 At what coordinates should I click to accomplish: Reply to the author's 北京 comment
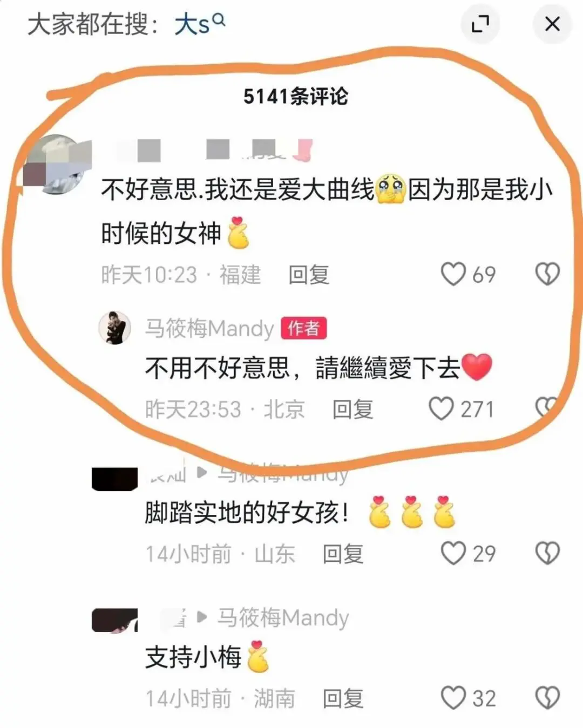click(353, 409)
